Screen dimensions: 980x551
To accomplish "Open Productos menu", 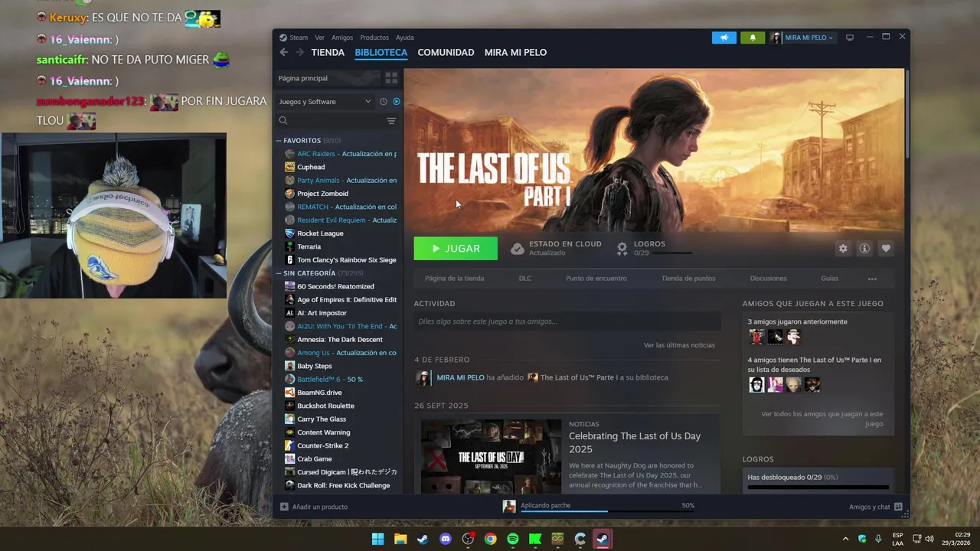I will [x=374, y=37].
